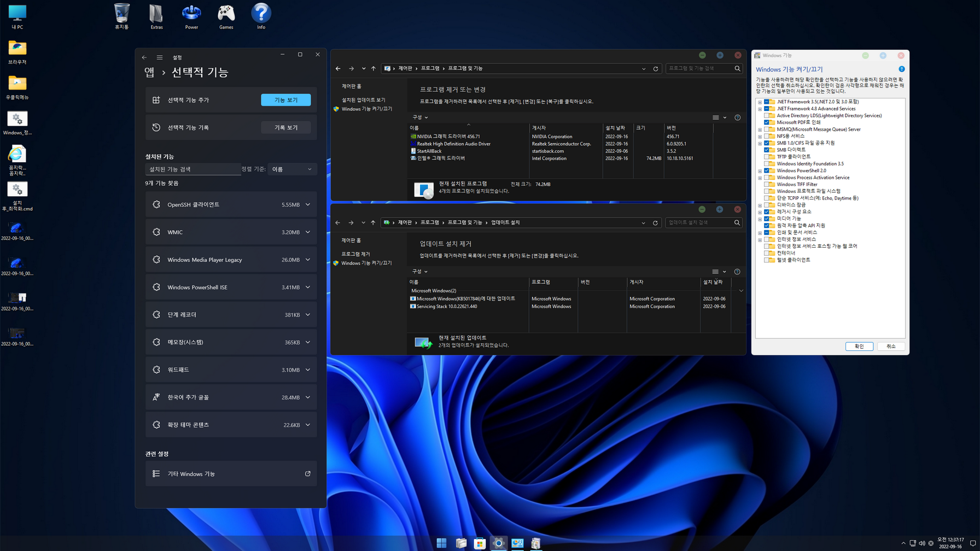Viewport: 980px width, 551px height.
Task: Open the 브라우저 folder icon on the desktop
Action: pyautogui.click(x=17, y=52)
